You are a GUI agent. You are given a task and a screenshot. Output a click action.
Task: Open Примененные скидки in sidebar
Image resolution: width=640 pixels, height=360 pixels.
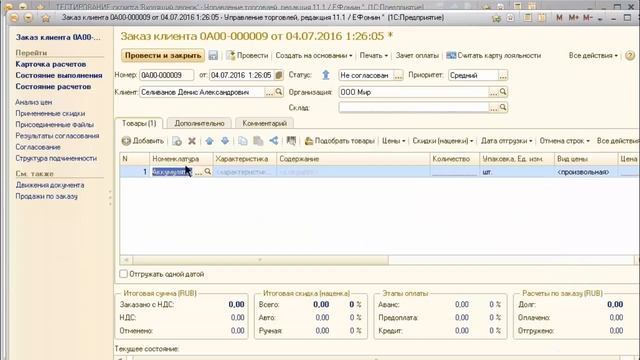tap(50, 113)
